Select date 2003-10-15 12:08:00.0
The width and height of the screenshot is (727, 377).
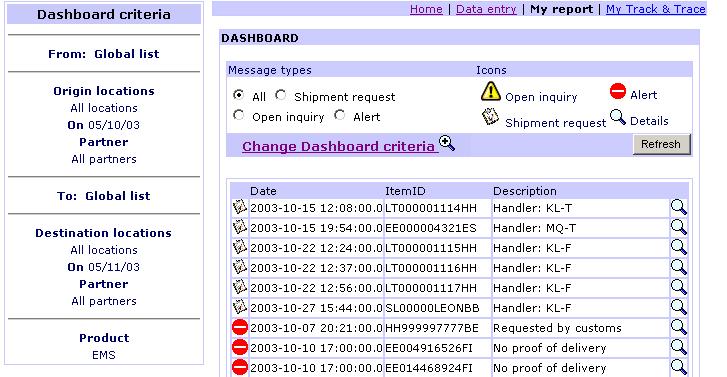coord(316,208)
